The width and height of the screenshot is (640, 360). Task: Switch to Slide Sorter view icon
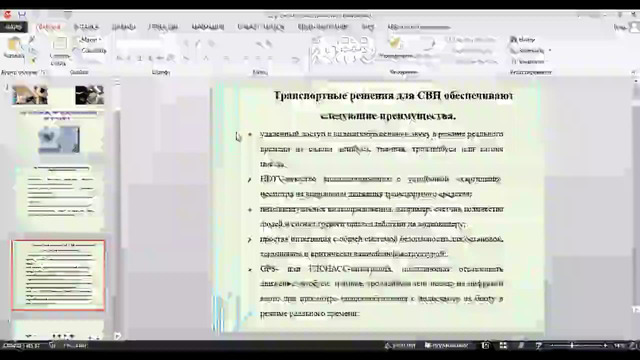coord(503,345)
